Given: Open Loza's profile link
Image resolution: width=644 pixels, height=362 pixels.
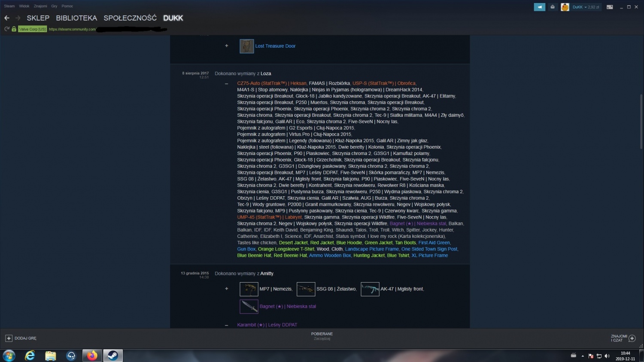Looking at the screenshot, I should pos(266,74).
